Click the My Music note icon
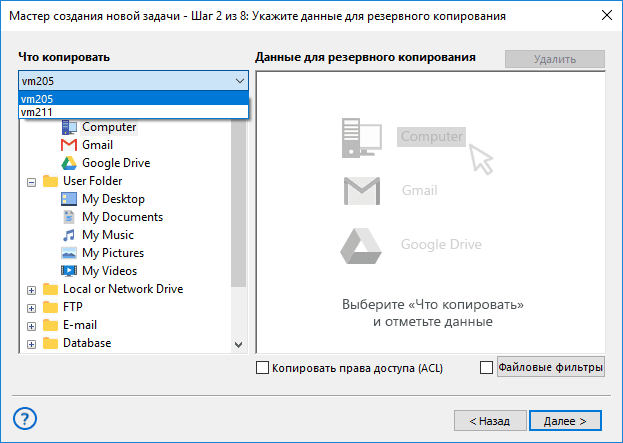 click(x=69, y=235)
